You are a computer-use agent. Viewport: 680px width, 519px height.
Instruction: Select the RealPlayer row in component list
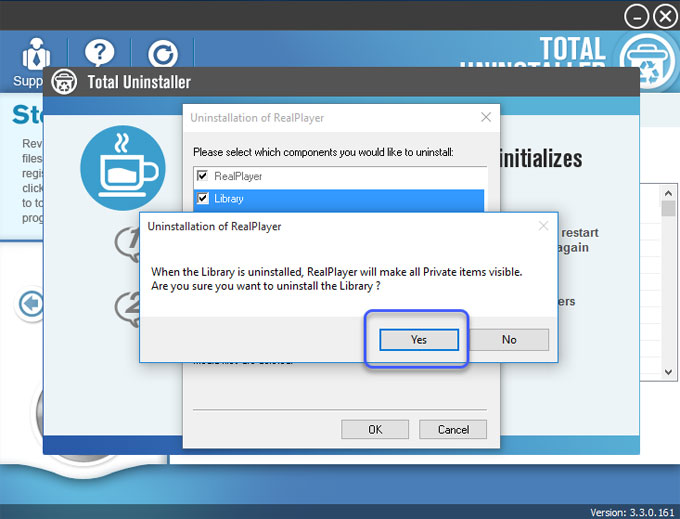click(x=339, y=177)
